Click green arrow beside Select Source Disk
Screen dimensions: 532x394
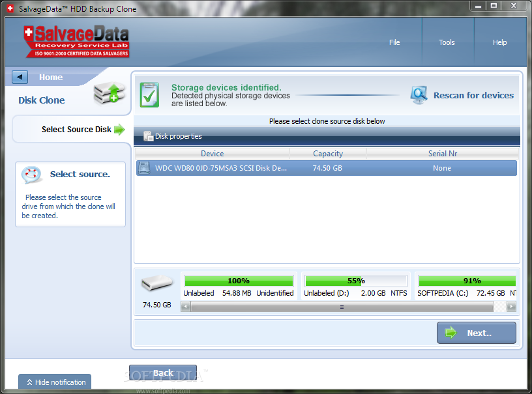(x=119, y=130)
